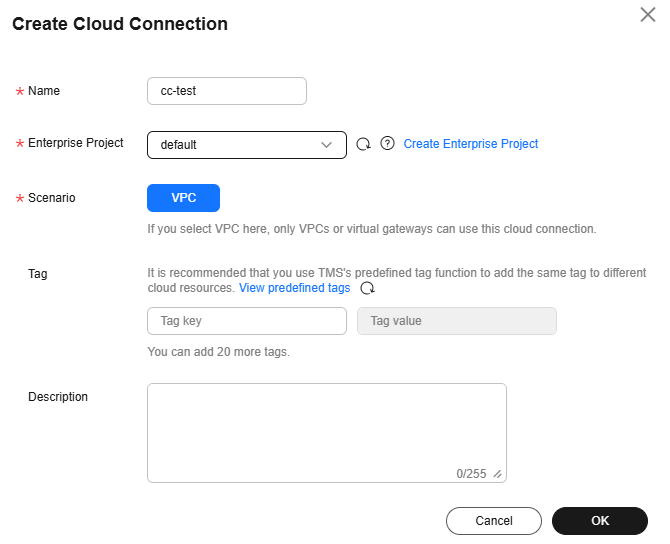
Task: Expand the Enterprise Project dropdown arrow
Action: (326, 145)
